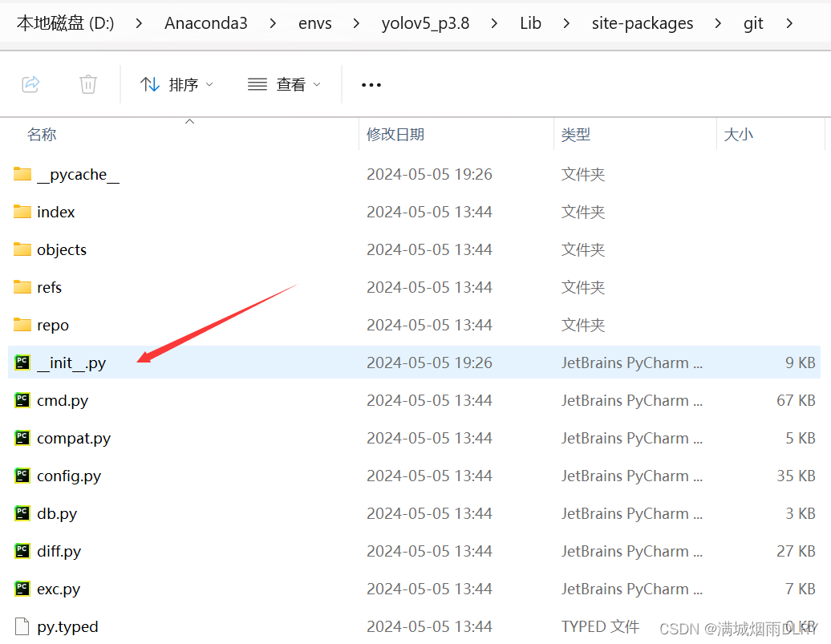Click the Share icon in the toolbar
Image resolution: width=831 pixels, height=644 pixels.
(x=30, y=83)
